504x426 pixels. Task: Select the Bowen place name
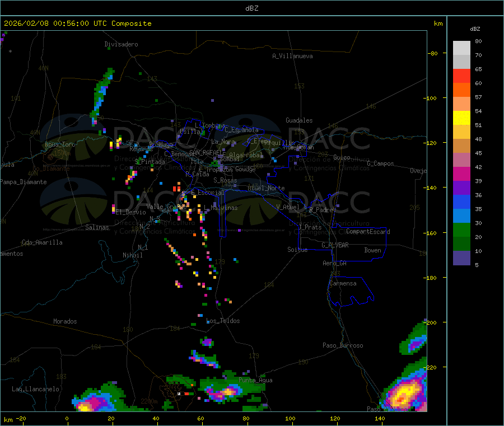point(372,250)
